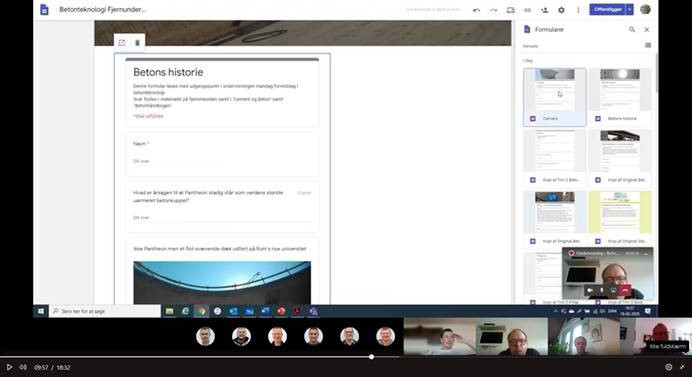The image size is (692, 377).
Task: Expand the Offentliggør dropdown arrow
Action: [x=630, y=9]
